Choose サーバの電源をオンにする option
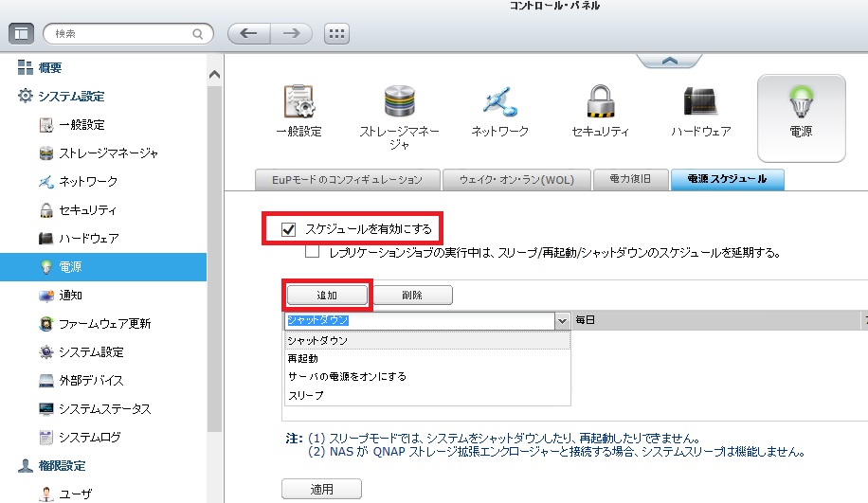This screenshot has height=503, width=868. coord(428,377)
